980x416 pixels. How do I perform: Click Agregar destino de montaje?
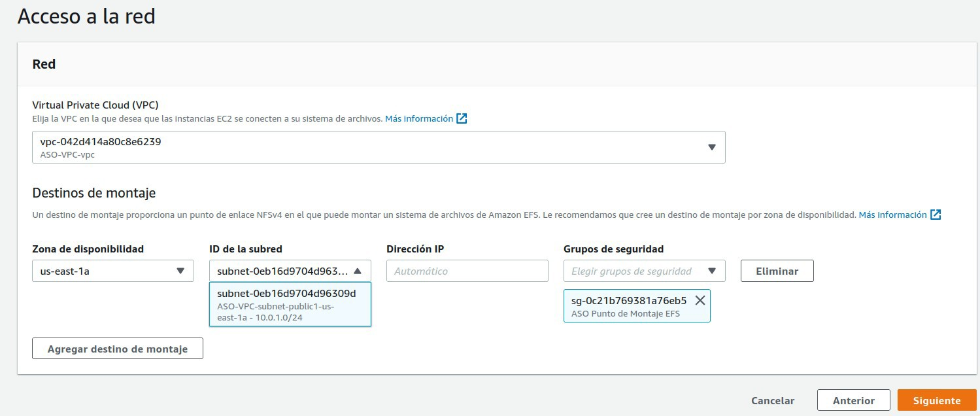tap(117, 348)
